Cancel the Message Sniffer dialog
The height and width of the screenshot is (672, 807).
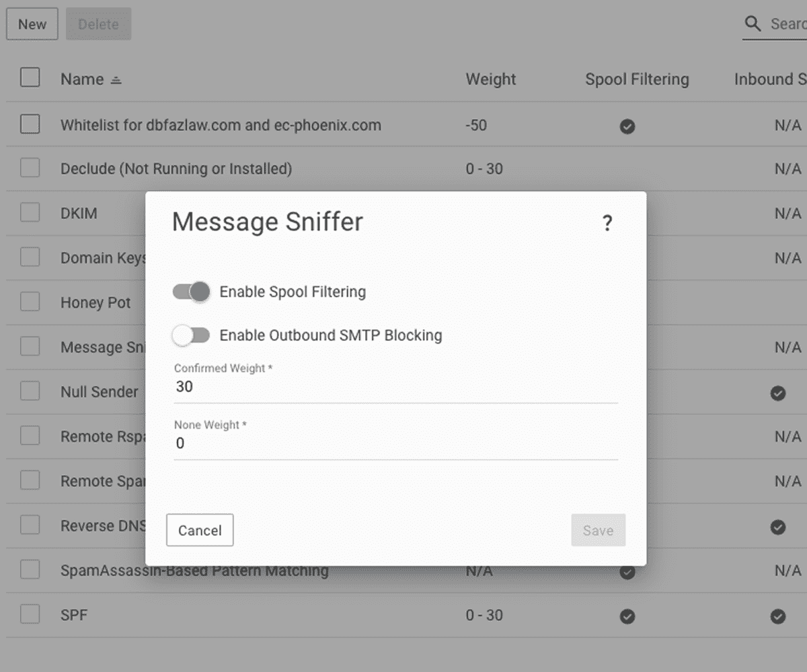tap(199, 530)
